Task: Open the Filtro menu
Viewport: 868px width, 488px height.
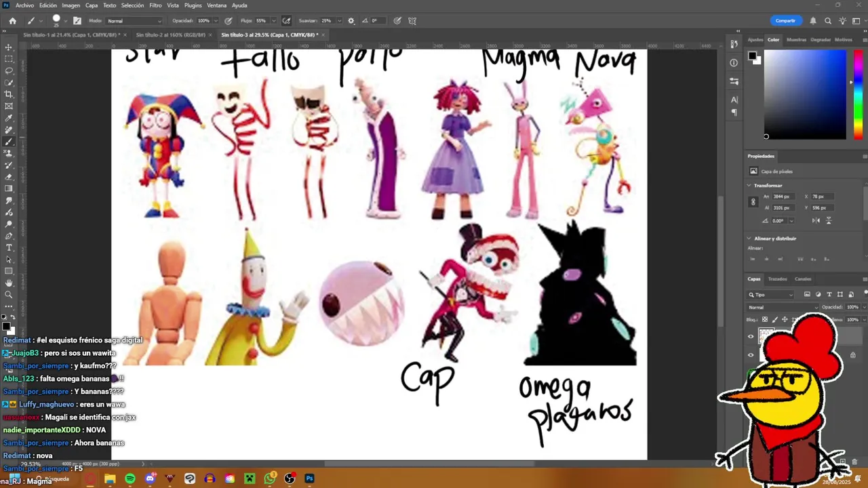Action: (155, 5)
